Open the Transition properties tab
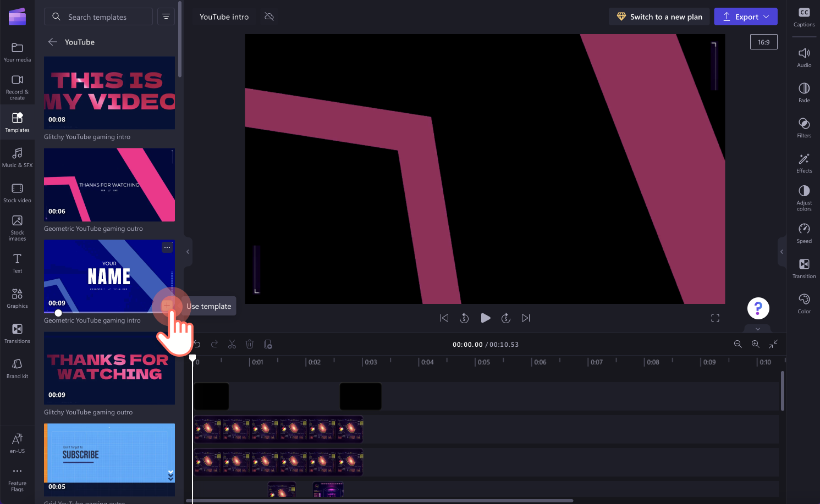The image size is (820, 504). tap(804, 268)
